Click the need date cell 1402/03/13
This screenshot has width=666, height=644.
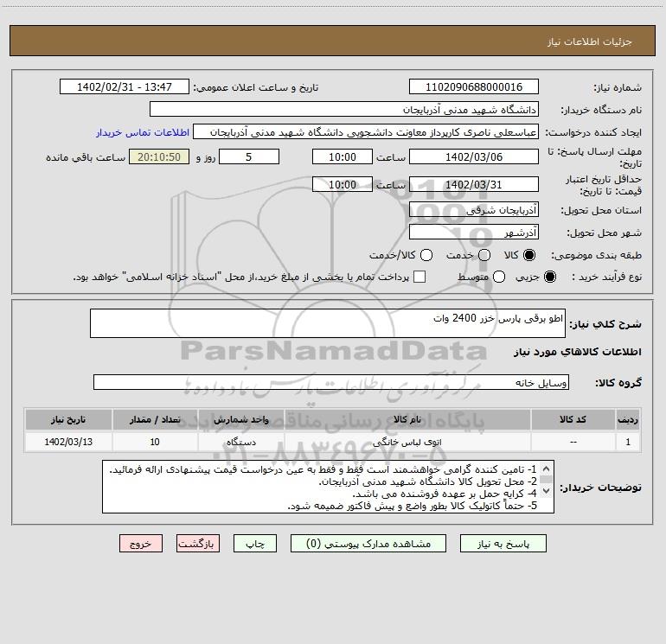(68, 442)
